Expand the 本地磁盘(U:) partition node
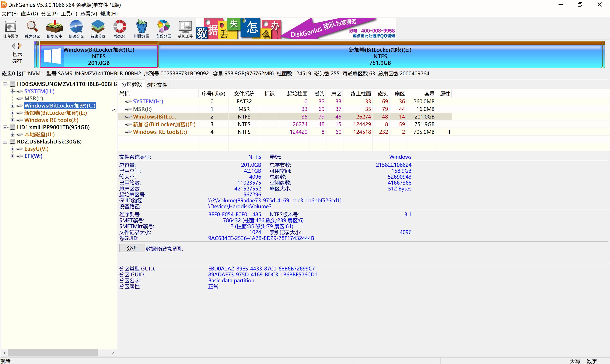The height and width of the screenshot is (364, 610). [x=12, y=134]
